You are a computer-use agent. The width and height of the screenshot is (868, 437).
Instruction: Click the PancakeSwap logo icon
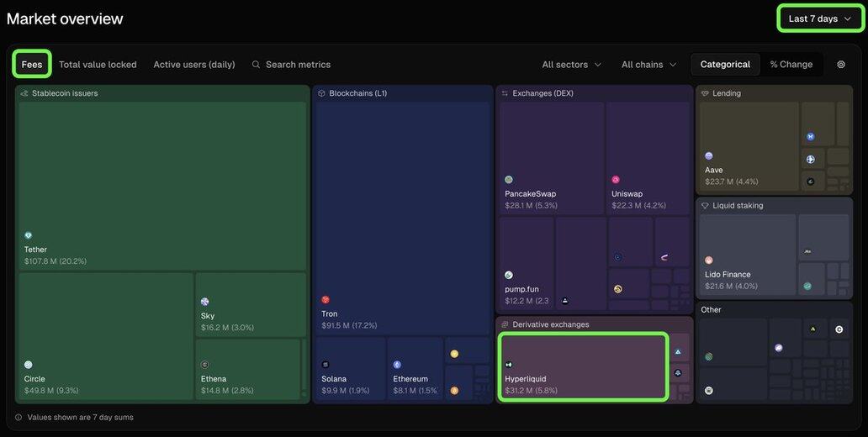(x=509, y=179)
